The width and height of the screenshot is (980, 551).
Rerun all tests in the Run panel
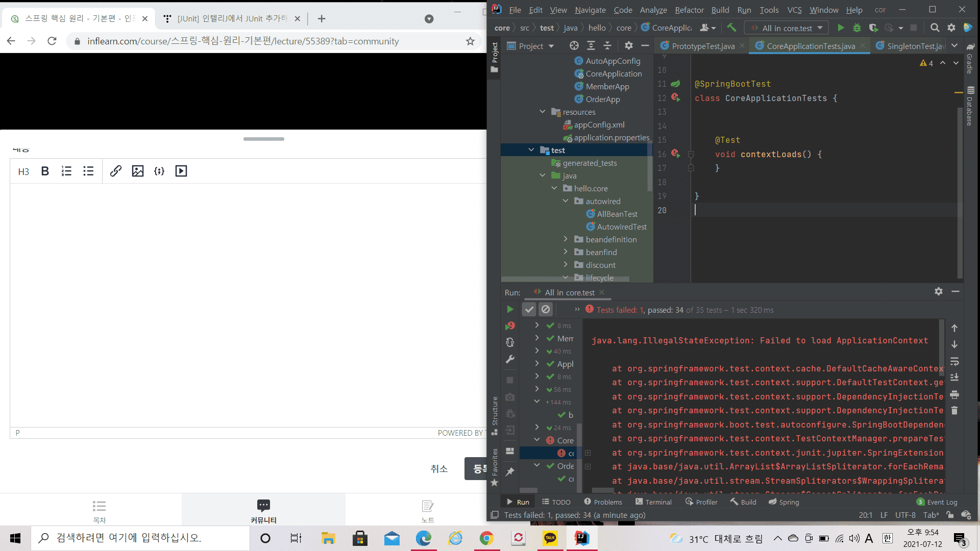point(509,309)
